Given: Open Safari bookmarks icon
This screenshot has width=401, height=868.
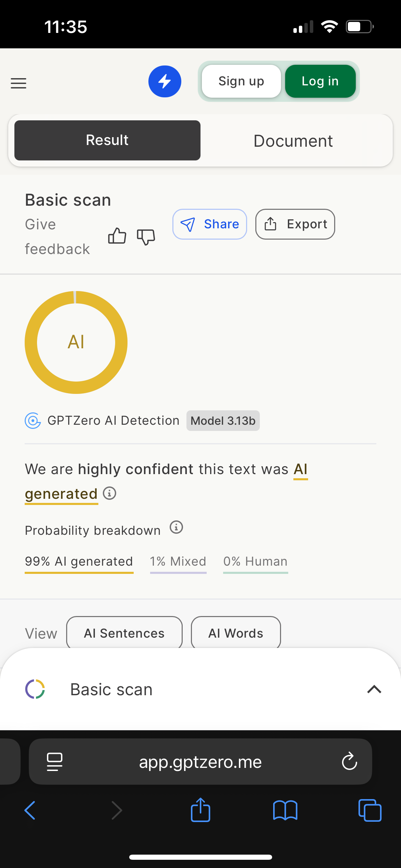Looking at the screenshot, I should click(285, 810).
